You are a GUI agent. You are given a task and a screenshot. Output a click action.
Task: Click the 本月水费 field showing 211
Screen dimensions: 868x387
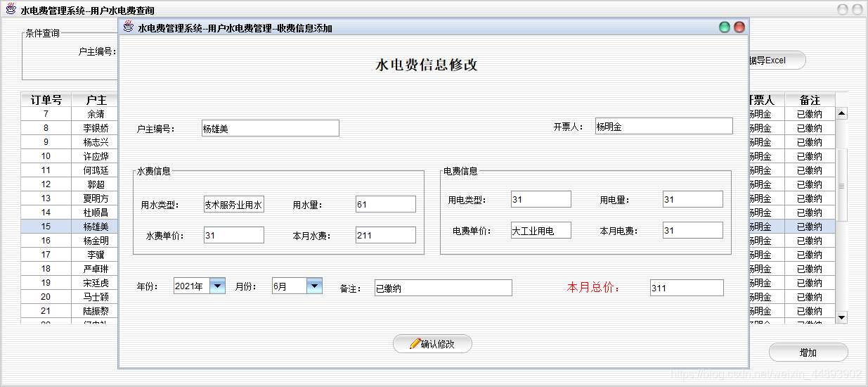coord(386,235)
